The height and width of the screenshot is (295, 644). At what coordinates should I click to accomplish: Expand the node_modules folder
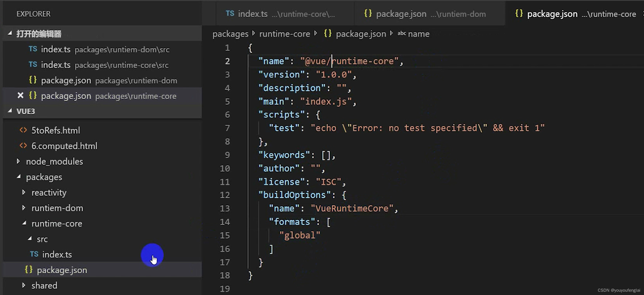pos(18,161)
